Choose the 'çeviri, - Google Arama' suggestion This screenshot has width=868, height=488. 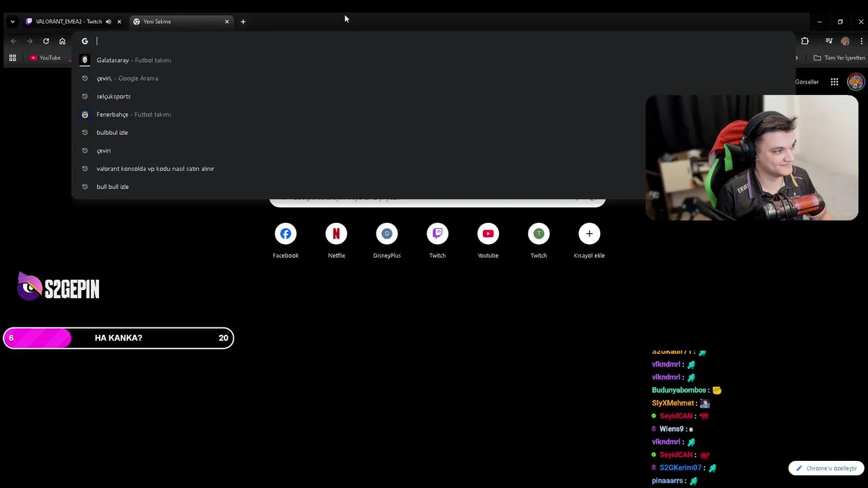[433, 78]
